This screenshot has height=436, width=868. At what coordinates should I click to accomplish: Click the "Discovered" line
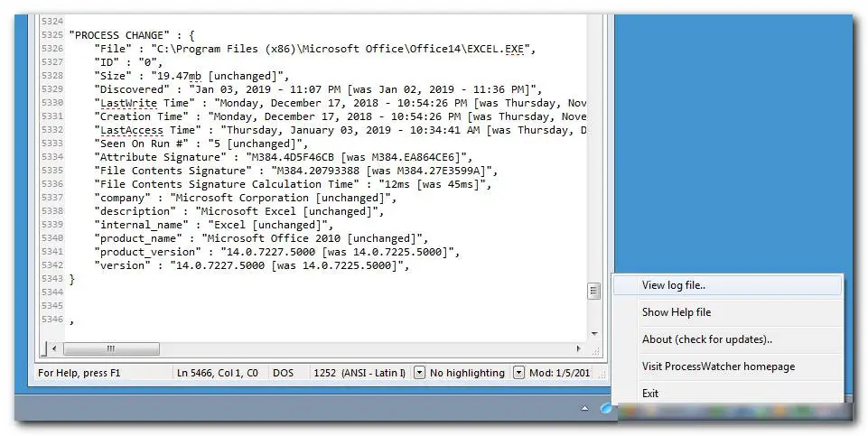[x=318, y=89]
